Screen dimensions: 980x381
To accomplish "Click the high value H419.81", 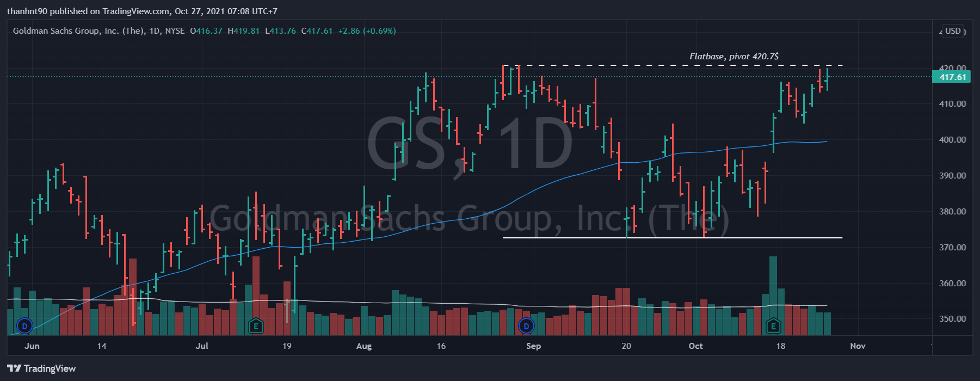I will (x=243, y=31).
